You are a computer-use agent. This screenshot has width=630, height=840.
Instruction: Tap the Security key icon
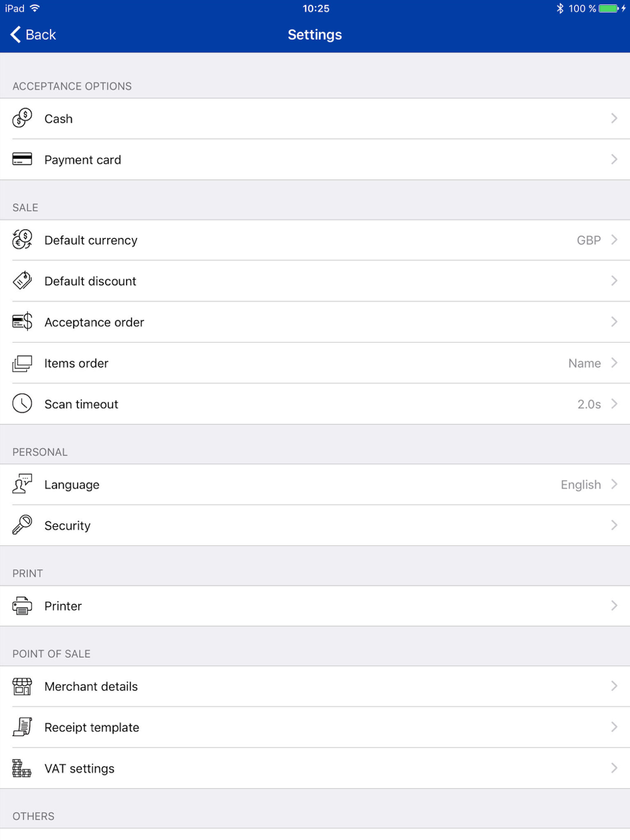point(22,525)
